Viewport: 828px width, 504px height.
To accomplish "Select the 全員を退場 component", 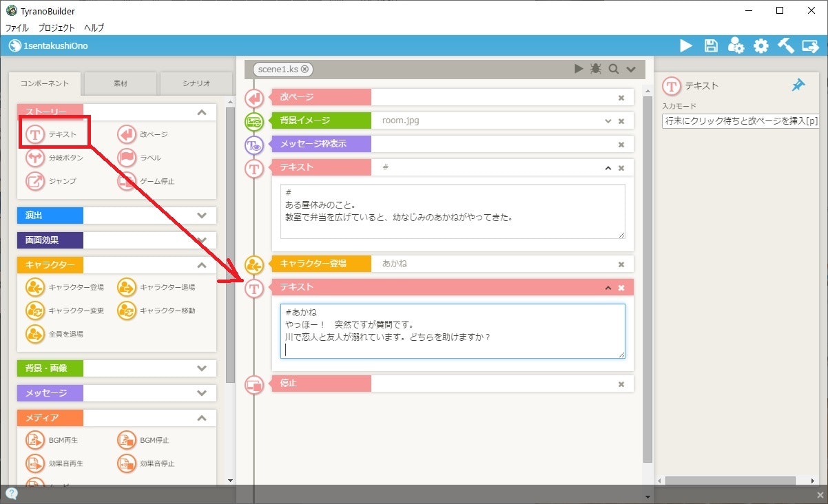I will pos(54,334).
